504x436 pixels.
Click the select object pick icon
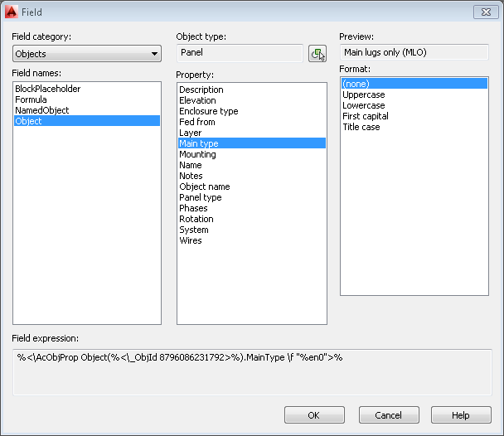[317, 53]
